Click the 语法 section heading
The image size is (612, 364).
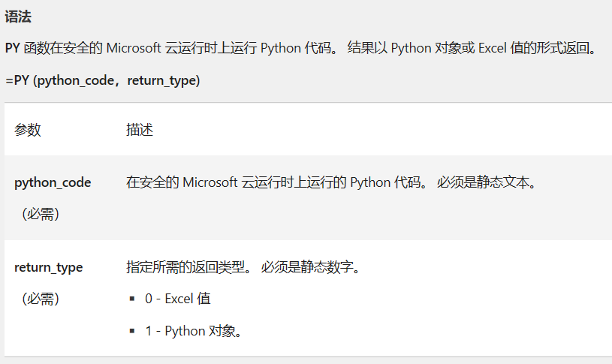[18, 17]
